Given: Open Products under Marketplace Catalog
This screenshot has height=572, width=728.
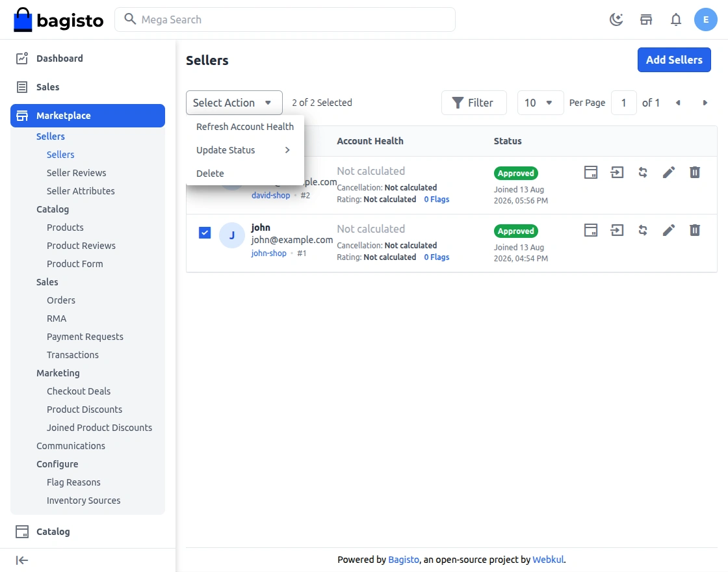Looking at the screenshot, I should coord(65,227).
